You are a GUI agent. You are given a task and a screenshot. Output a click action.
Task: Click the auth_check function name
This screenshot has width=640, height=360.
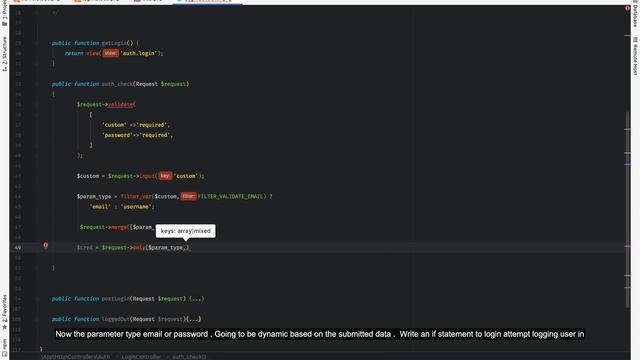(117, 84)
